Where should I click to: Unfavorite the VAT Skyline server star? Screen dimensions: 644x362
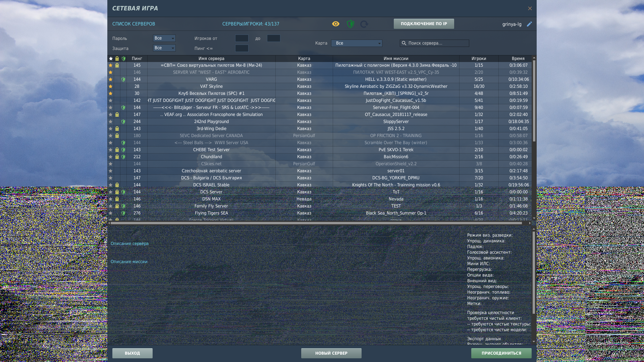click(x=111, y=86)
